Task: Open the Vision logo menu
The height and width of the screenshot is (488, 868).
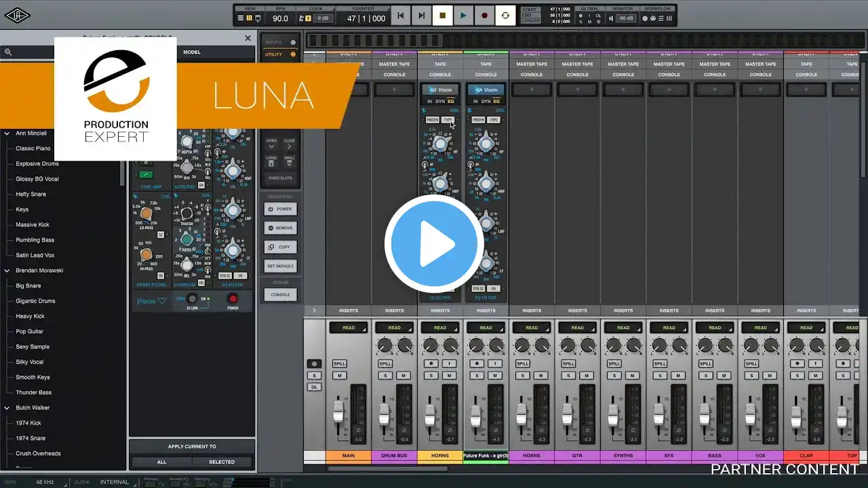Action: pos(151,301)
